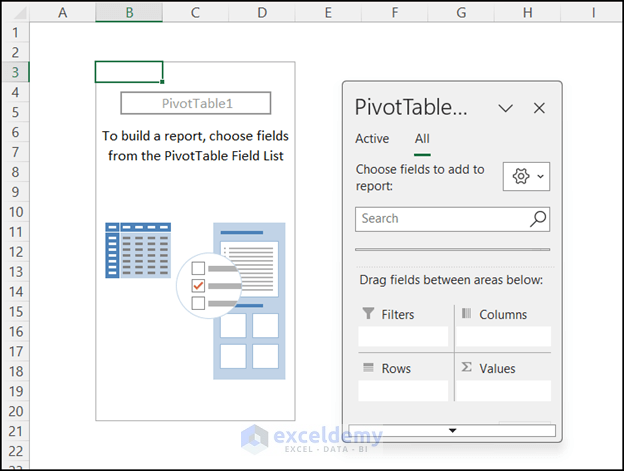Switch to the All tab

point(422,138)
